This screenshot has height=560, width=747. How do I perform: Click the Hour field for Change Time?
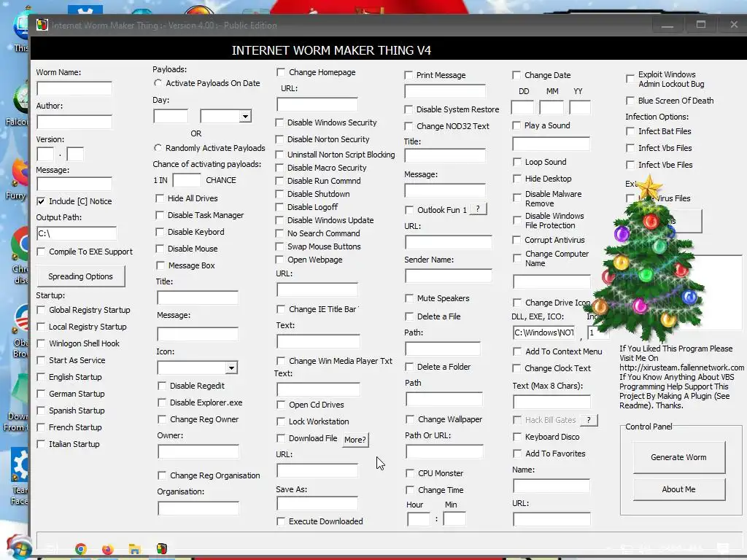419,518
